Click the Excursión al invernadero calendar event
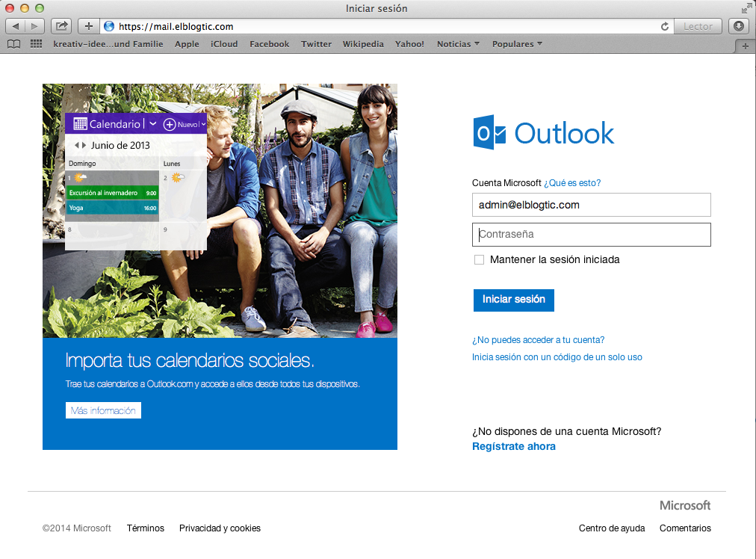756x559 pixels. coord(112,193)
